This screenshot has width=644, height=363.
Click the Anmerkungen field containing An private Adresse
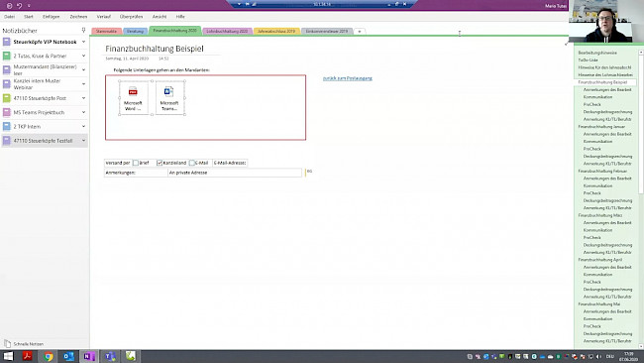coord(235,173)
